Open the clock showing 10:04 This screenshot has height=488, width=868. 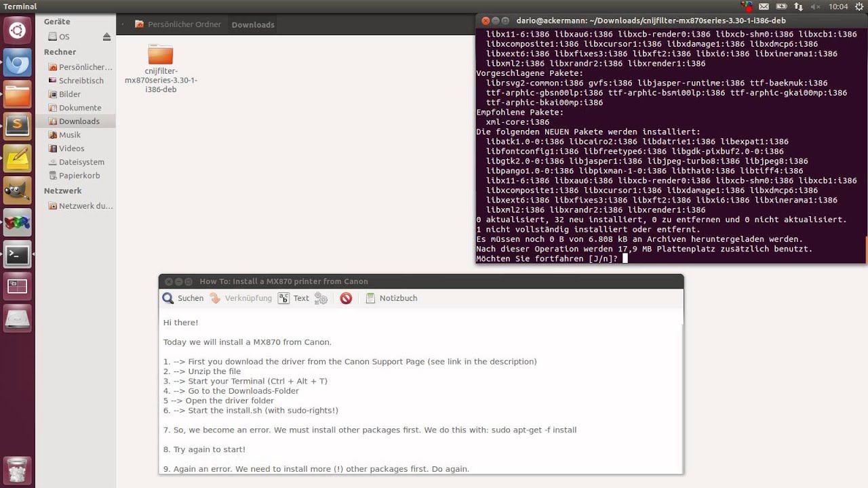838,7
